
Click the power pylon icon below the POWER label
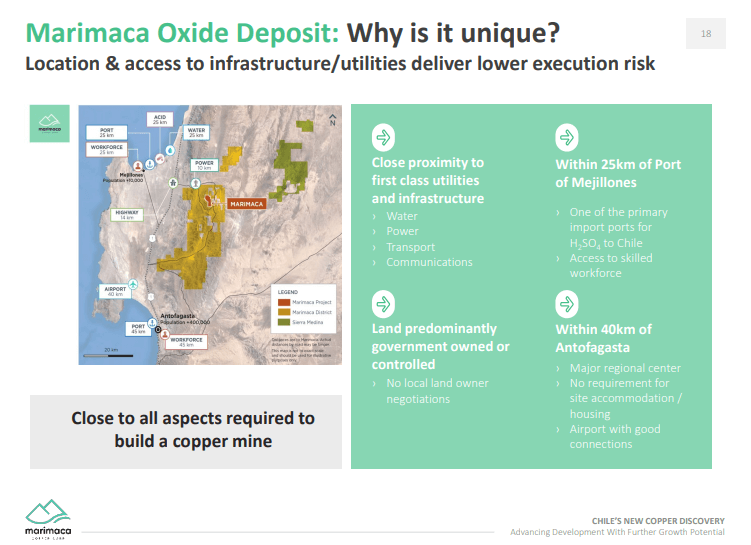point(195,183)
